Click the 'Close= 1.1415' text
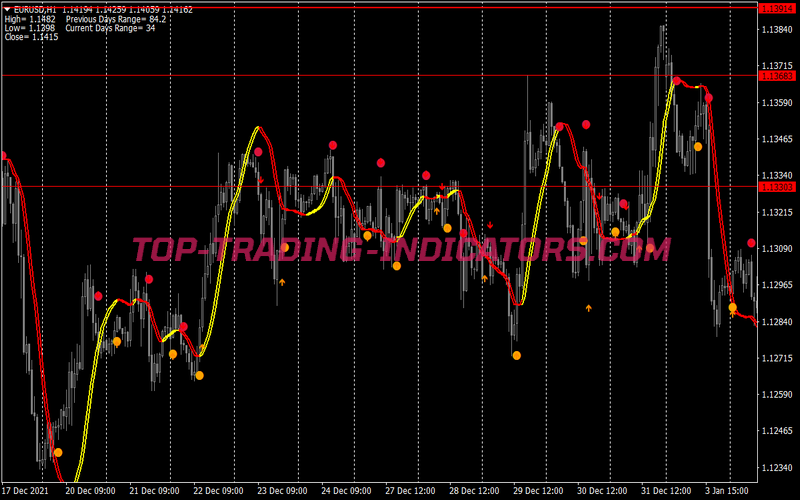This screenshot has width=800, height=500. point(32,37)
